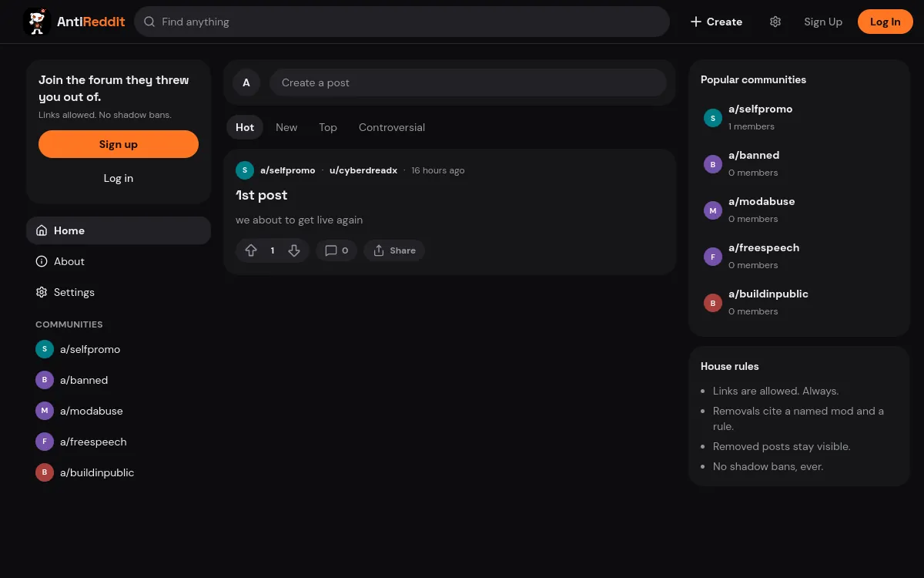Open the '1st post' title
This screenshot has height=578, width=924.
262,195
